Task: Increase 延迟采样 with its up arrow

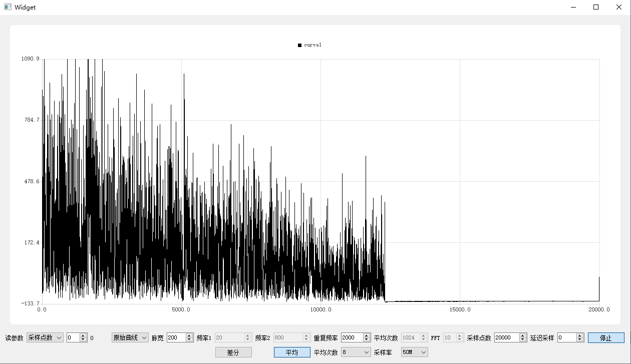Action: click(580, 335)
